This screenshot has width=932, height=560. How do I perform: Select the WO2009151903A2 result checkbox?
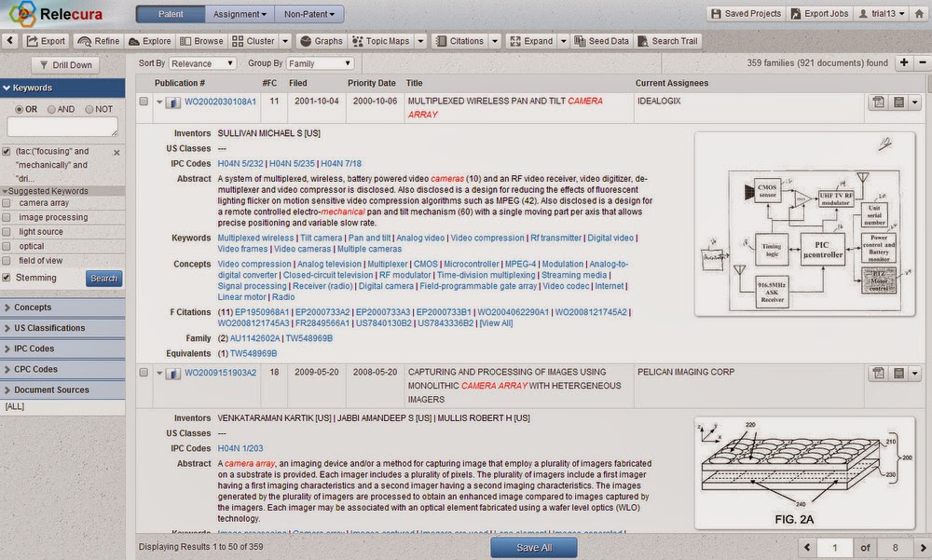144,372
